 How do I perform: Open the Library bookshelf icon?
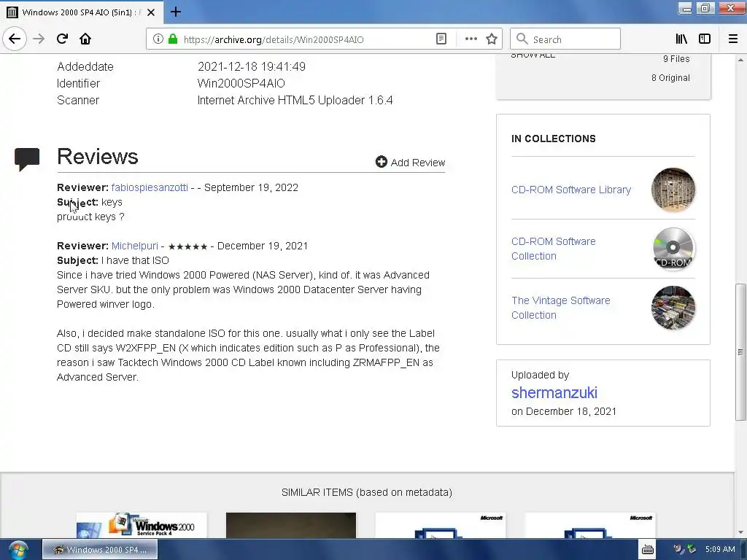click(x=681, y=39)
